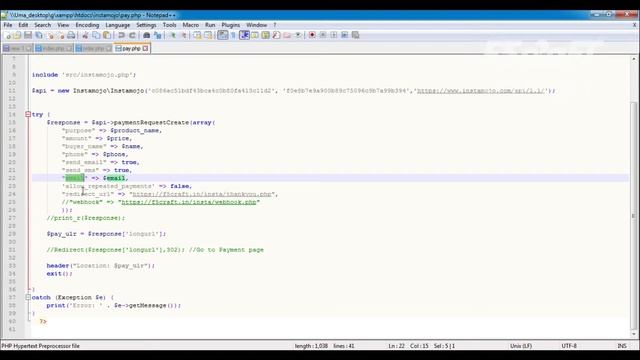The width and height of the screenshot is (640, 360).
Task: Create a new file with New icon
Action: click(8, 36)
